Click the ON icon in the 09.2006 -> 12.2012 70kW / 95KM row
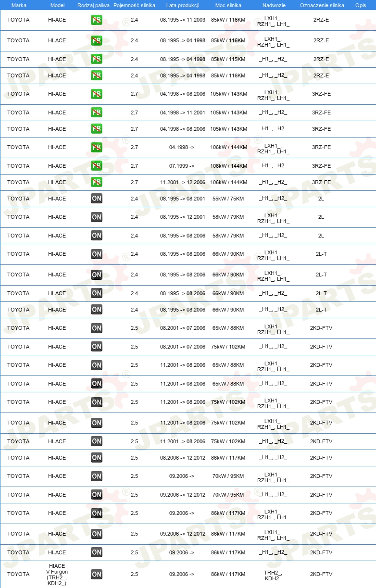 coord(96,495)
